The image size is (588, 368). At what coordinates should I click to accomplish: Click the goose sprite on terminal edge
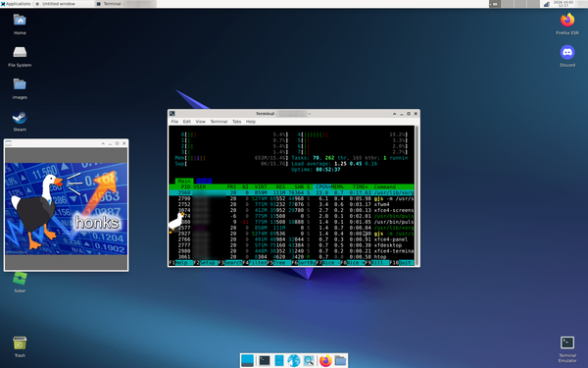(x=175, y=222)
